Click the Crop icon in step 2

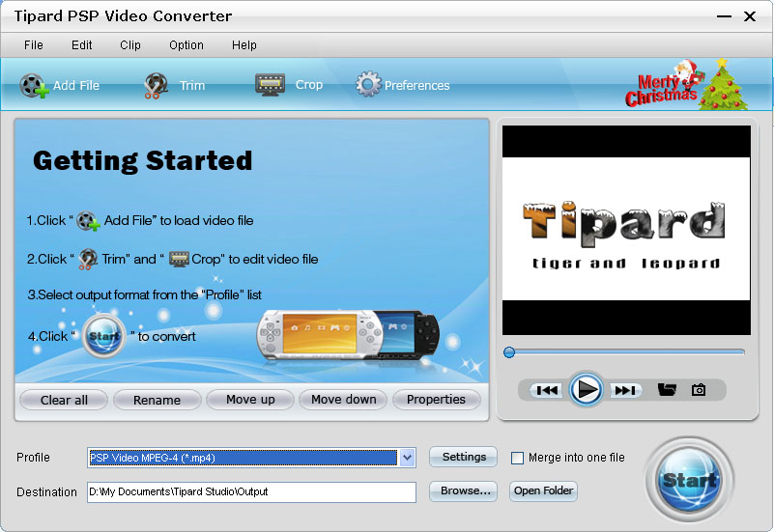pyautogui.click(x=179, y=259)
